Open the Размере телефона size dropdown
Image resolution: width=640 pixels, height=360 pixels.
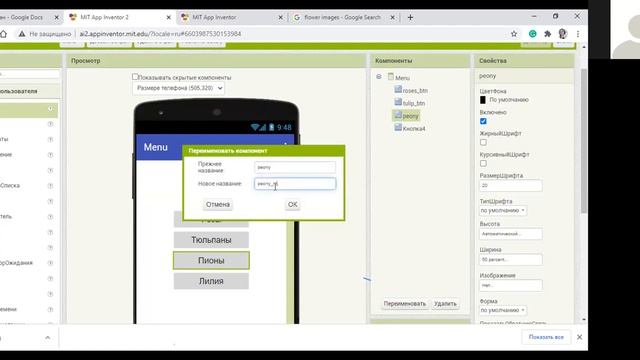tap(178, 88)
